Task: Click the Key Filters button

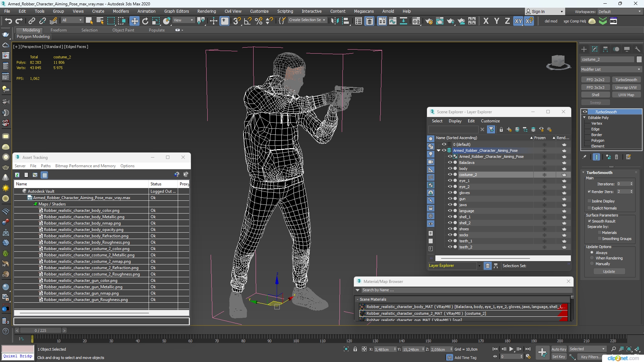Action: pos(591,357)
